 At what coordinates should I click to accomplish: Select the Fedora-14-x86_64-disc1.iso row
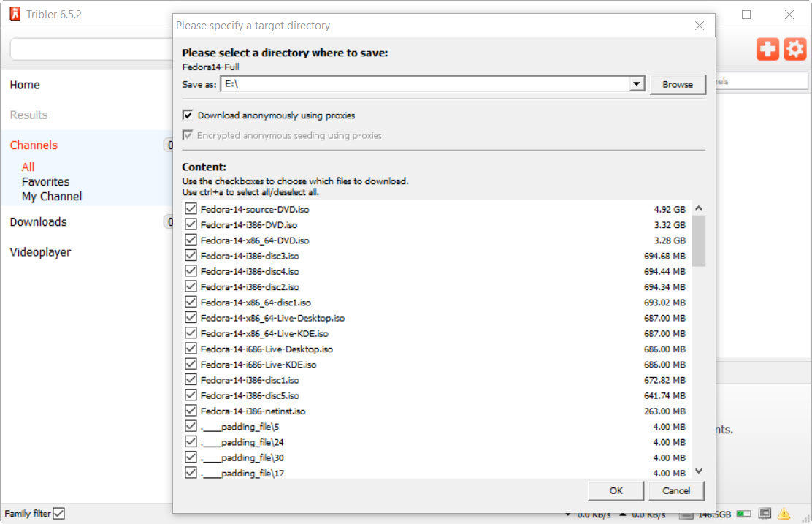(437, 302)
